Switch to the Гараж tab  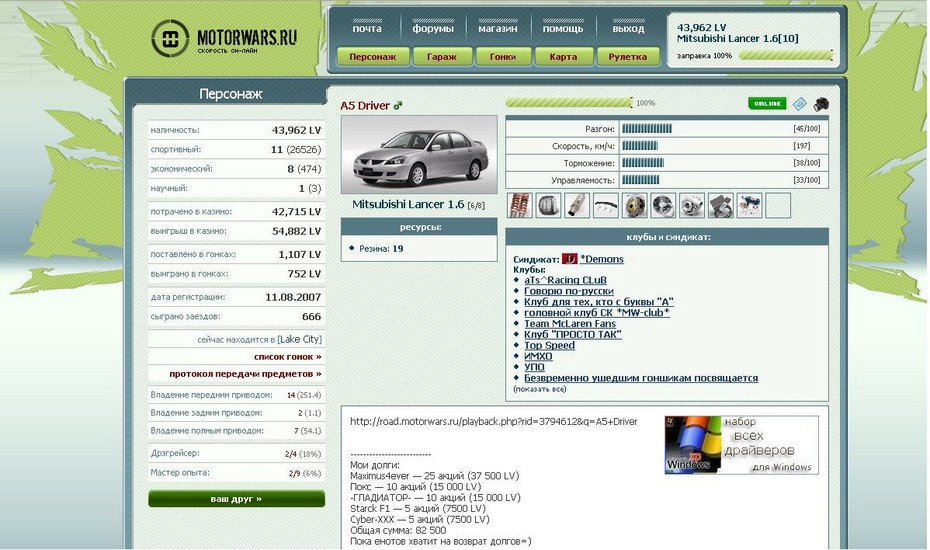pyautogui.click(x=442, y=57)
